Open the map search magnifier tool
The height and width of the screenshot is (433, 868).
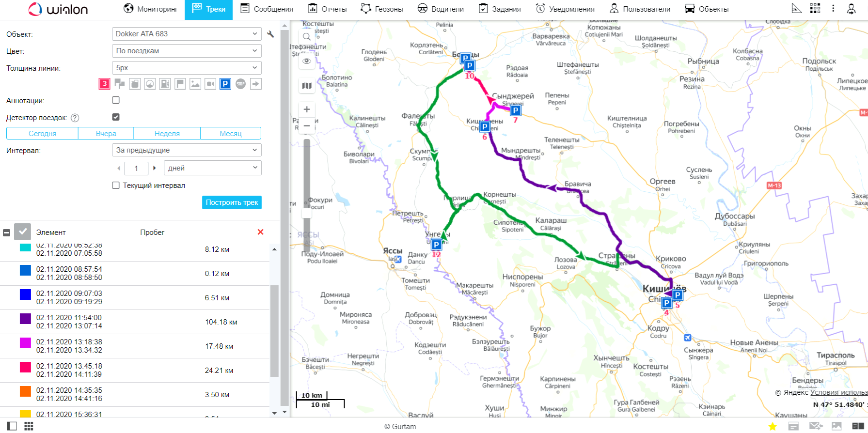(x=307, y=37)
